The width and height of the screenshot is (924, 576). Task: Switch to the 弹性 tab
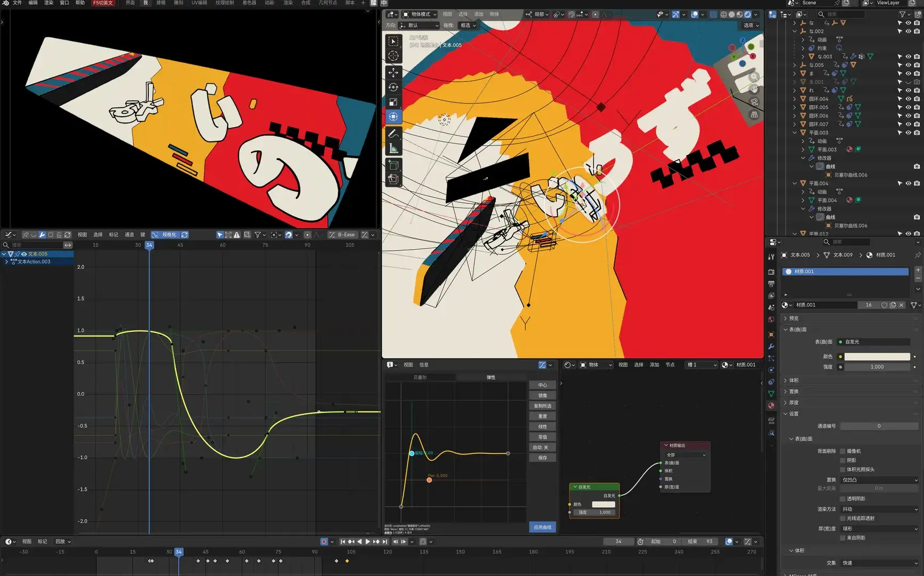click(491, 377)
